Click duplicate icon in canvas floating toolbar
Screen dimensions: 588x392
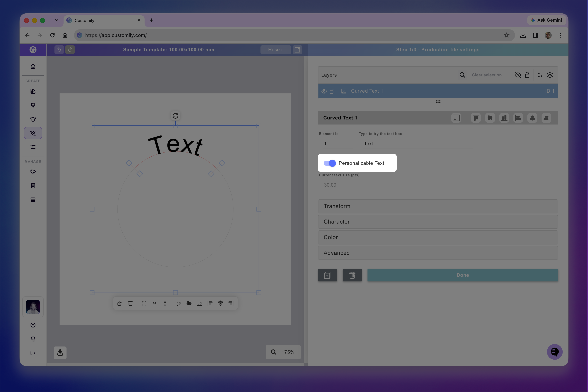click(x=120, y=303)
